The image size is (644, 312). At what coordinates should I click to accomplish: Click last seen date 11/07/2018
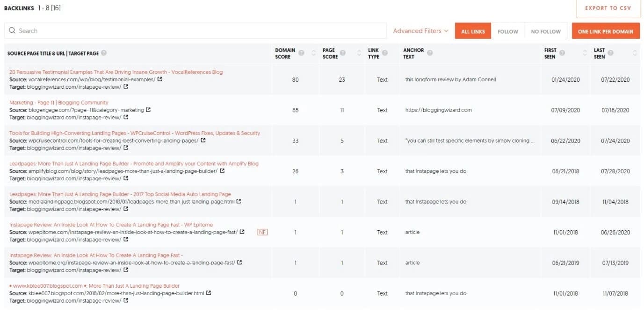click(x=615, y=294)
